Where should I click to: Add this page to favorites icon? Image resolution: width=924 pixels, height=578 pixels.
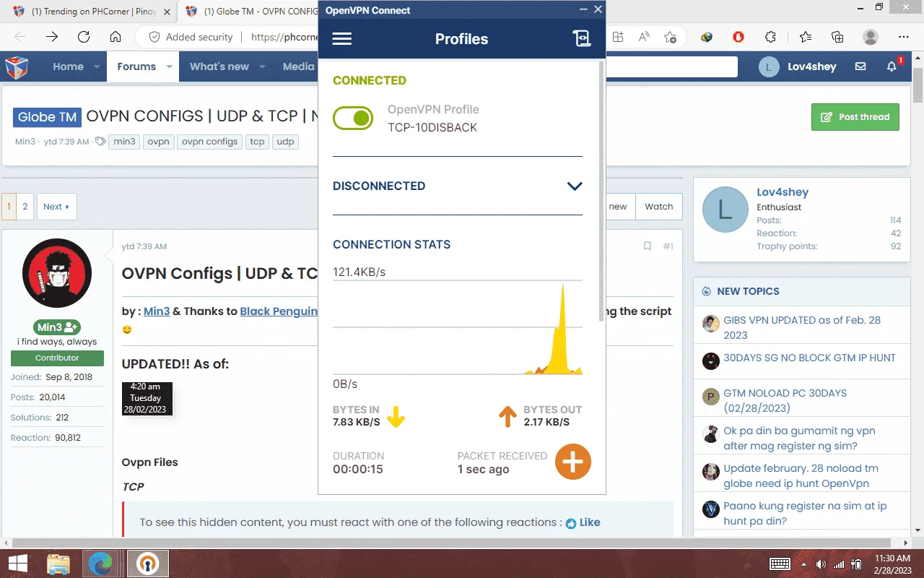(670, 37)
